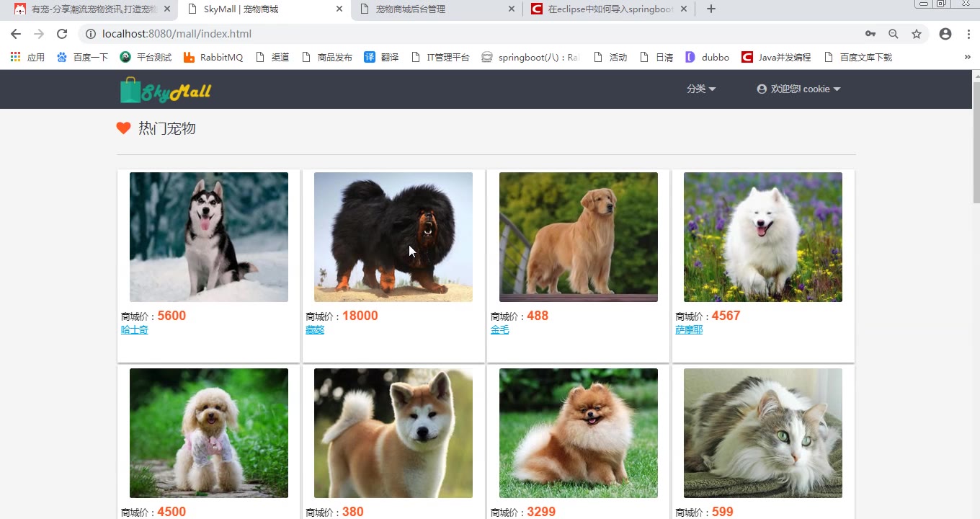980x519 pixels.
Task: Reload the current page
Action: click(62, 34)
